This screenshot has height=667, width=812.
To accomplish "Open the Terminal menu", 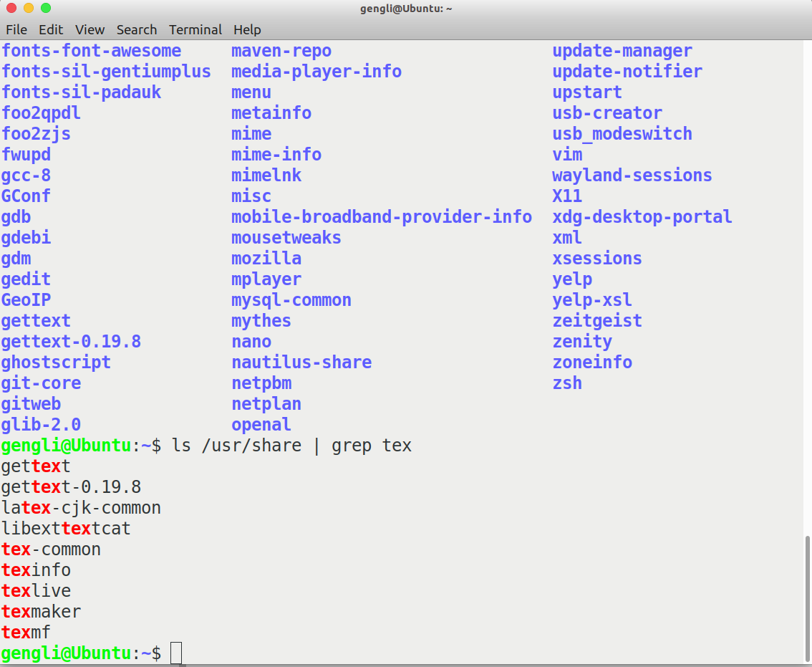I will (195, 29).
